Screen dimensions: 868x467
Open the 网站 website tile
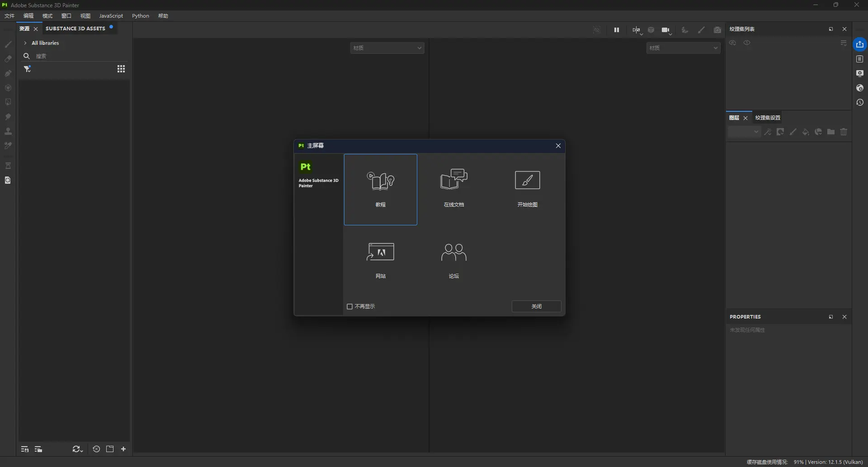pos(380,261)
